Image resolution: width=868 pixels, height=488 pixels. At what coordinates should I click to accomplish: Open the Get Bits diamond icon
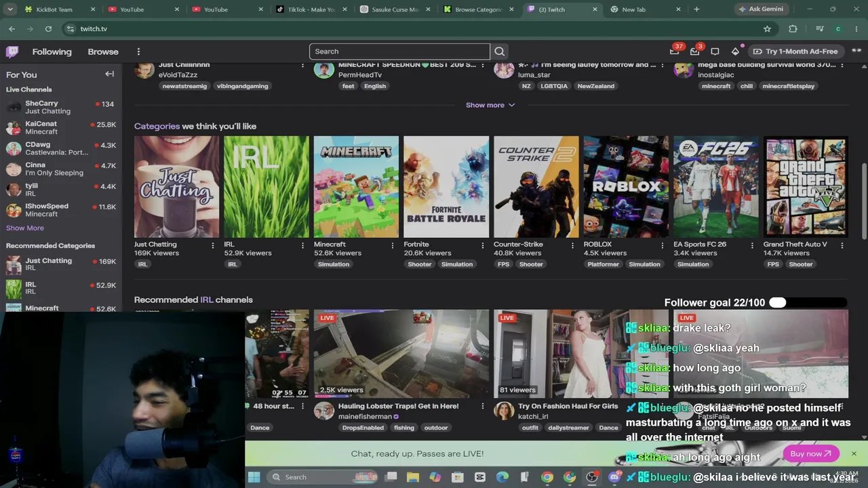point(735,52)
